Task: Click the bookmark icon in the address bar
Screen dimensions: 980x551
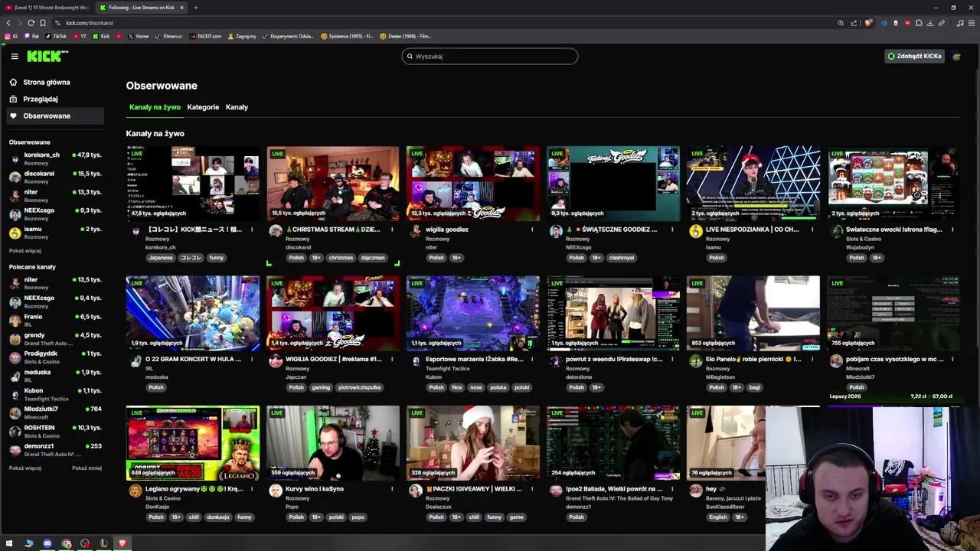Action: (x=43, y=23)
